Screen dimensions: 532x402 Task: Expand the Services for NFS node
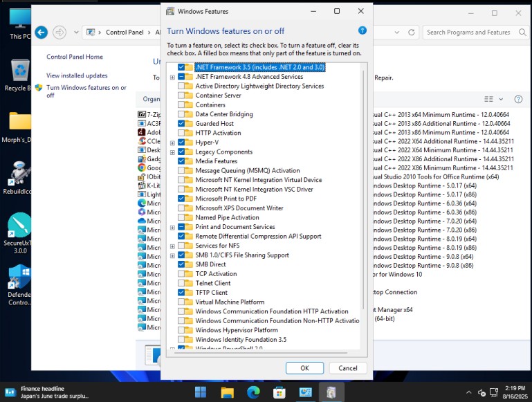pyautogui.click(x=172, y=246)
